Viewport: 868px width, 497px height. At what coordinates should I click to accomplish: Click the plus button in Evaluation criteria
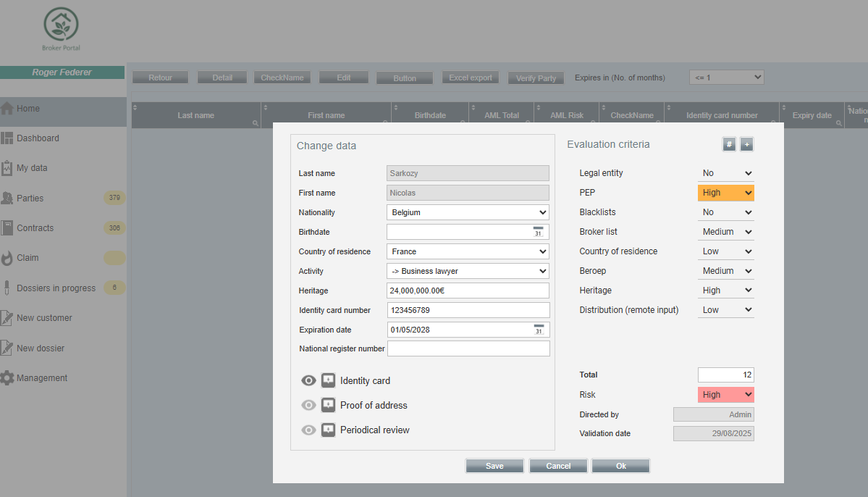tap(746, 144)
